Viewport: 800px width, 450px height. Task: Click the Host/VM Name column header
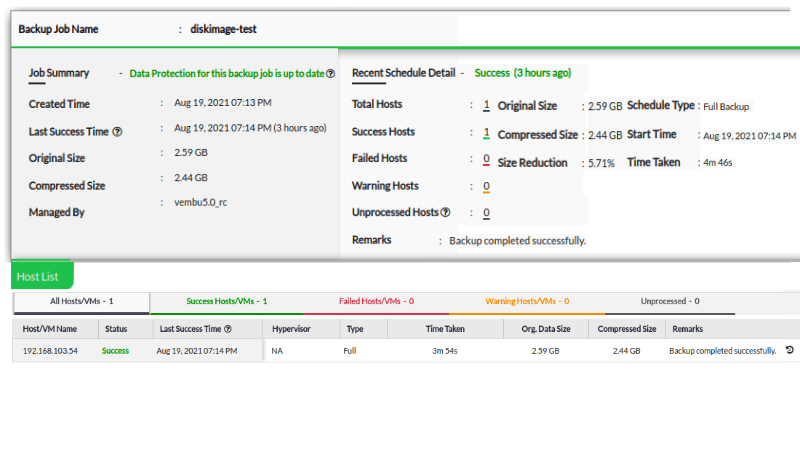point(50,329)
